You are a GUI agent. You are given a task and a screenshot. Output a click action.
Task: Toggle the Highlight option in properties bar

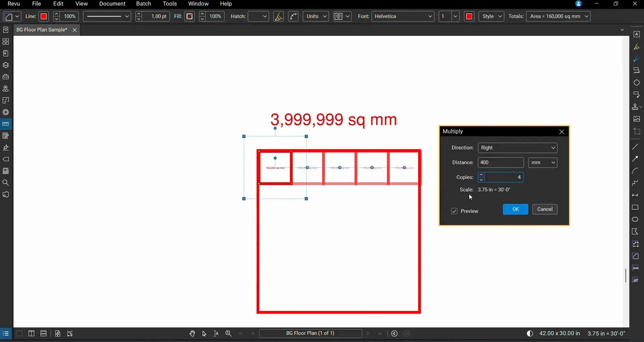click(279, 16)
